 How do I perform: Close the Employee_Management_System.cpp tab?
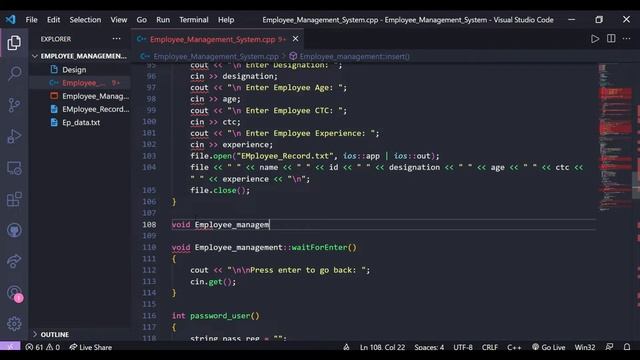point(296,39)
